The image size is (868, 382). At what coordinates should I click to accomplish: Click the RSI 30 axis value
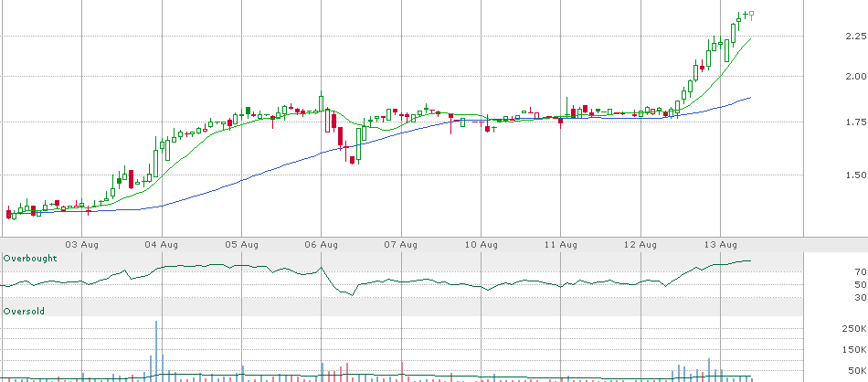click(x=860, y=298)
